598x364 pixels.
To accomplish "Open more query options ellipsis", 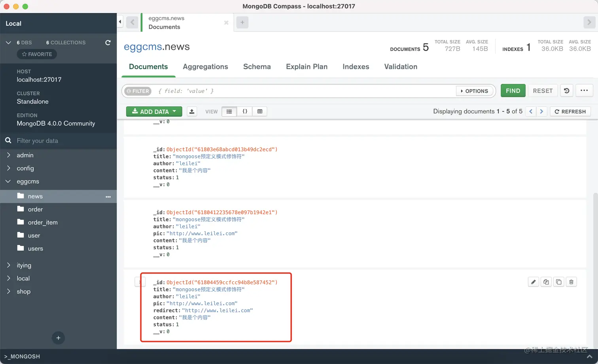I will click(584, 91).
